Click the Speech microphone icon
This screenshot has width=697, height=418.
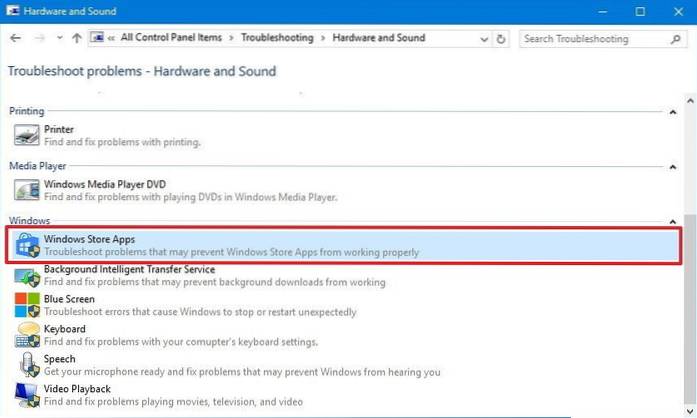pos(25,365)
